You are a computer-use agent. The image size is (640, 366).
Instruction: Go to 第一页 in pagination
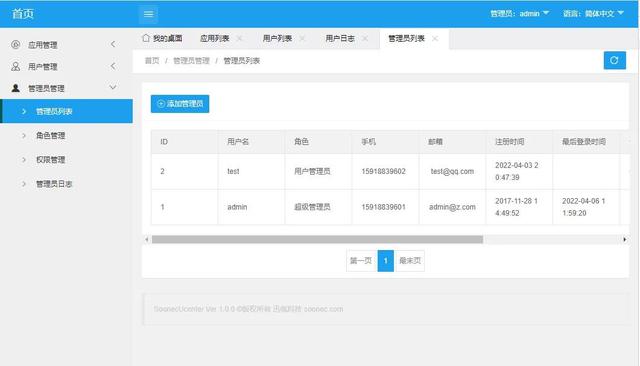click(361, 260)
